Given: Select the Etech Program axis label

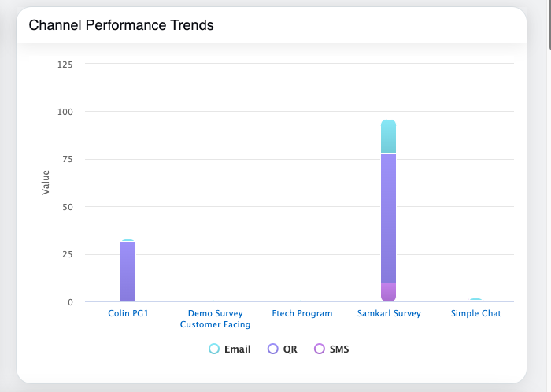Looking at the screenshot, I should [x=301, y=313].
